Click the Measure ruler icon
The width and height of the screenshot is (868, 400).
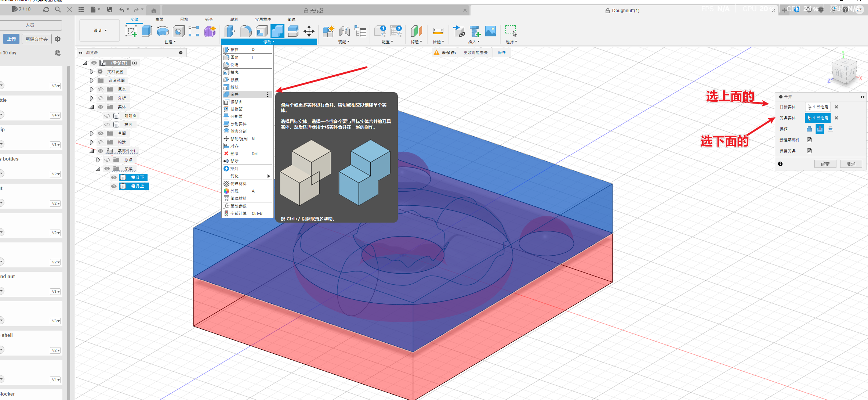click(x=438, y=31)
